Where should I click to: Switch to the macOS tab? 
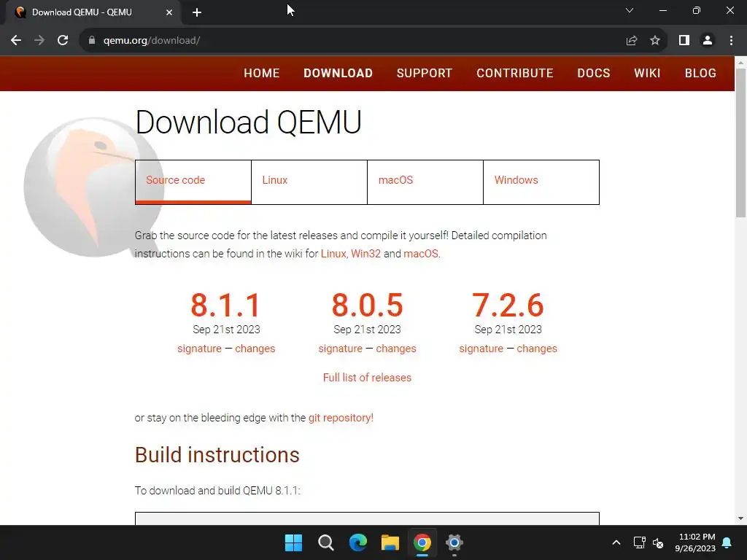pyautogui.click(x=425, y=182)
